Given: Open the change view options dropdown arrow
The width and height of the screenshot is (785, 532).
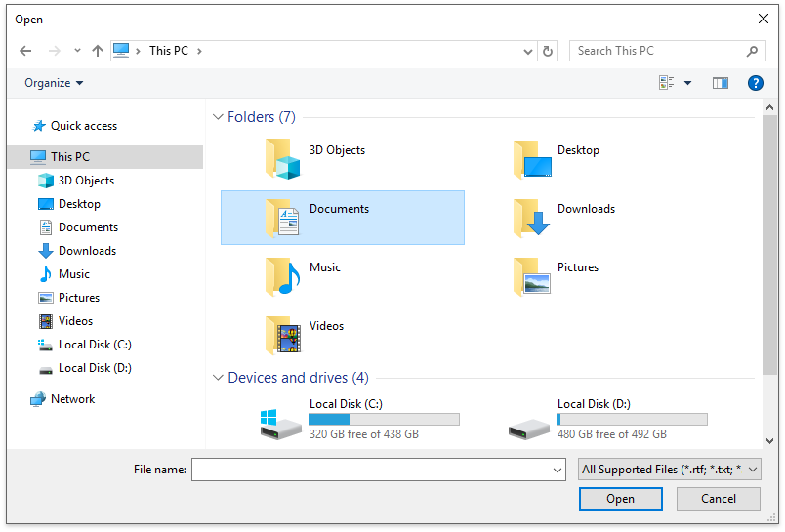Looking at the screenshot, I should [687, 83].
